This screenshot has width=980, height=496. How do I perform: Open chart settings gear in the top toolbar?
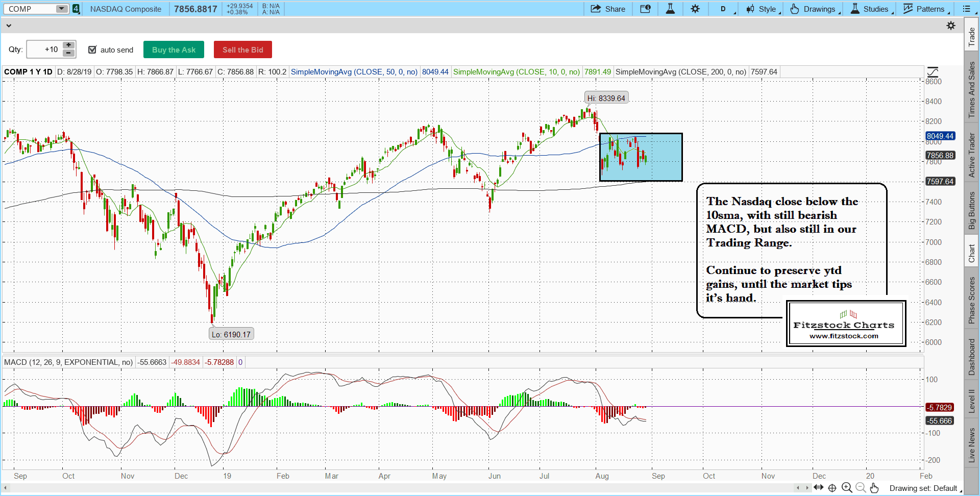click(x=695, y=9)
